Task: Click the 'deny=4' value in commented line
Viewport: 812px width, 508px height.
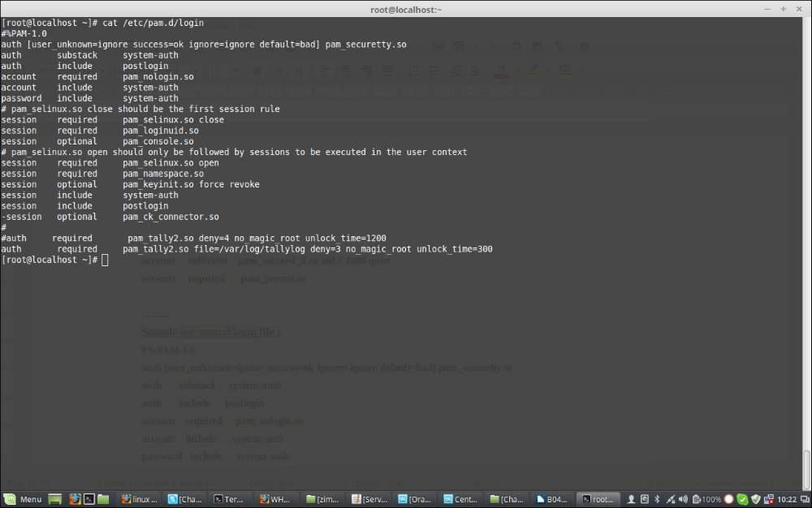Action: (x=214, y=238)
